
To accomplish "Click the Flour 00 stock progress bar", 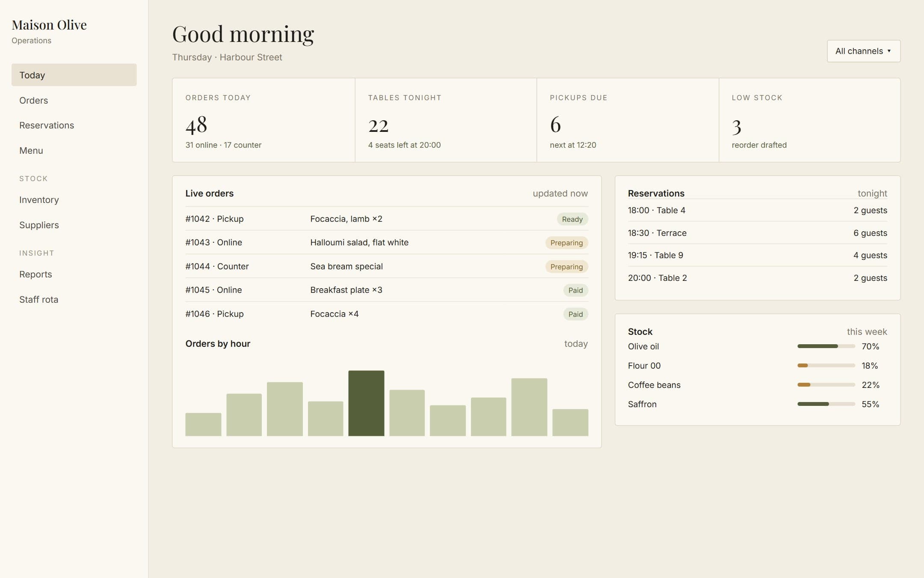I will 826,365.
